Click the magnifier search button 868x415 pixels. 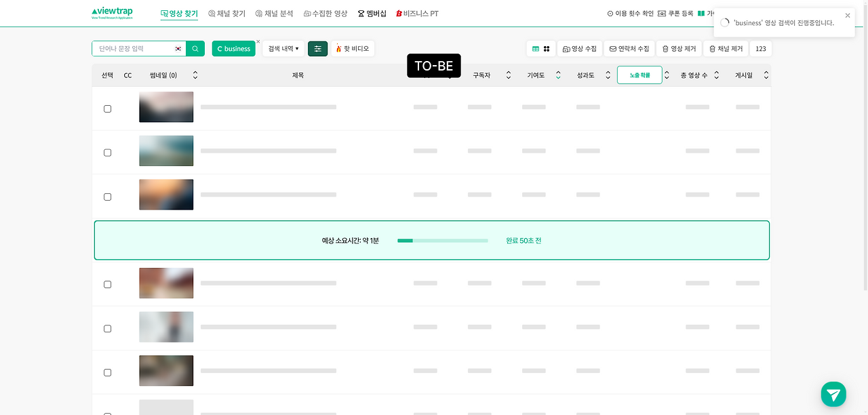click(195, 49)
